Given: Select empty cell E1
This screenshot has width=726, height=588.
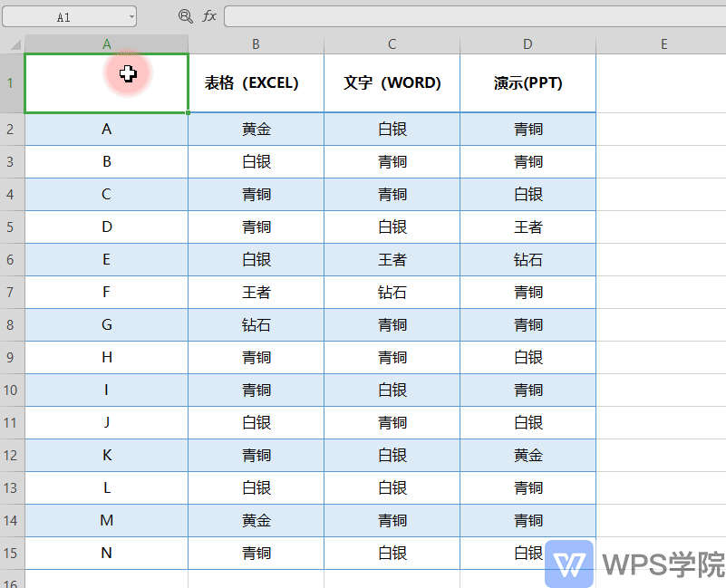Looking at the screenshot, I should click(661, 83).
